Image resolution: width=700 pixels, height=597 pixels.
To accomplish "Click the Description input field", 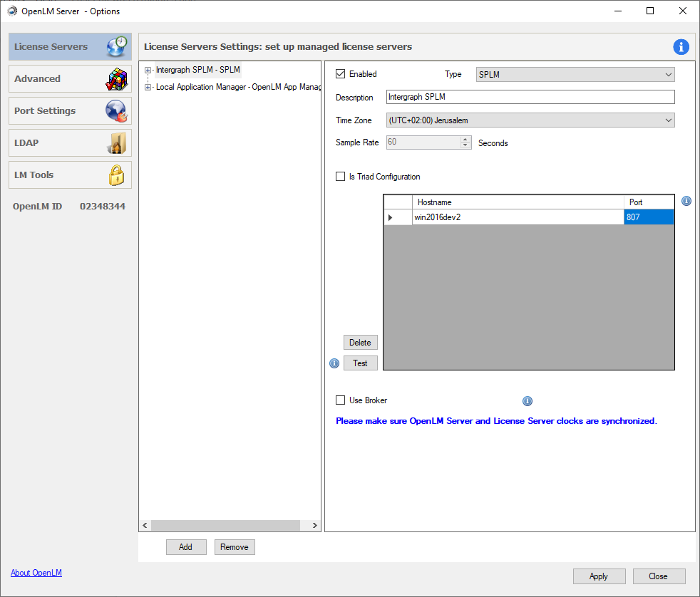I will 530,97.
